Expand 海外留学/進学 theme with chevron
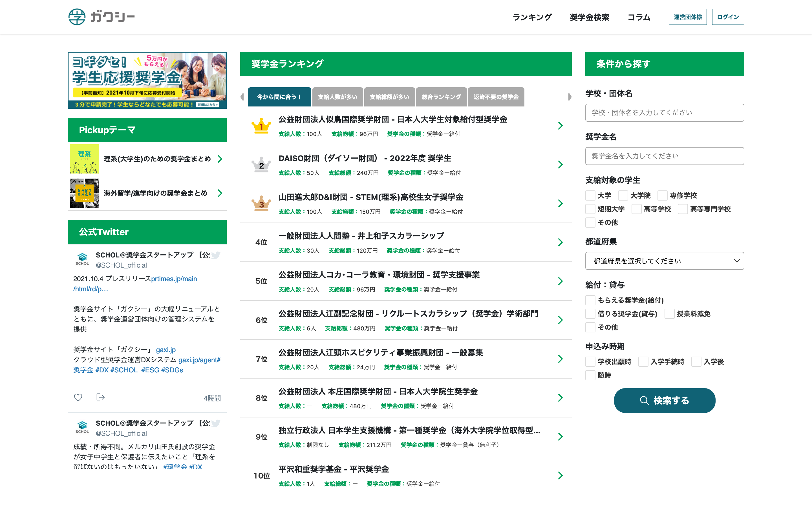812x509 pixels. tap(220, 193)
